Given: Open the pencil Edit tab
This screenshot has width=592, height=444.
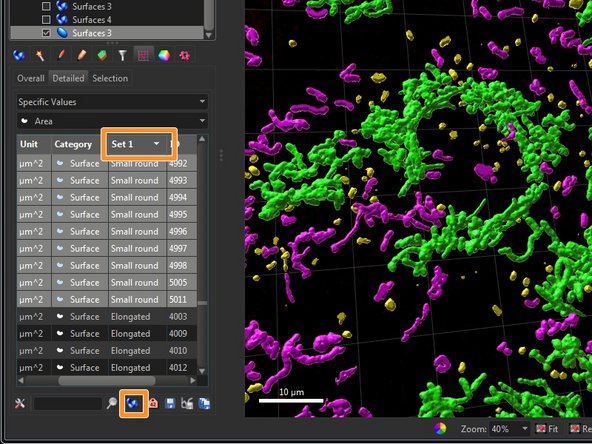Looking at the screenshot, I should pos(82,56).
